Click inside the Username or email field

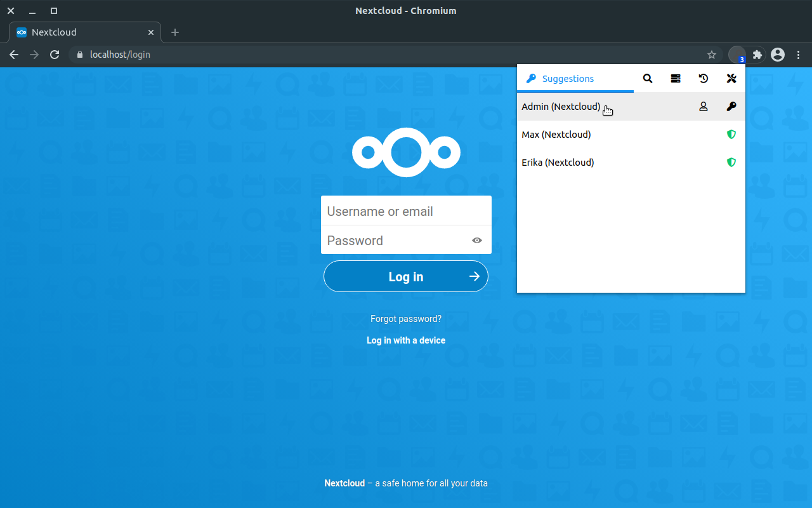click(406, 210)
